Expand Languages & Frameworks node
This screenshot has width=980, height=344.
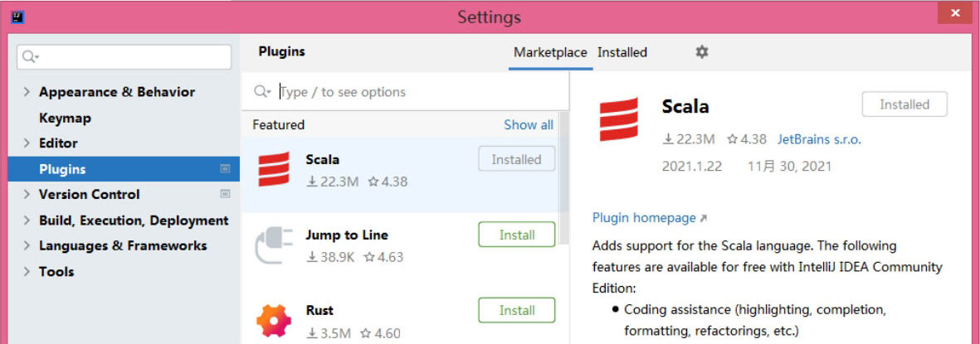(27, 246)
